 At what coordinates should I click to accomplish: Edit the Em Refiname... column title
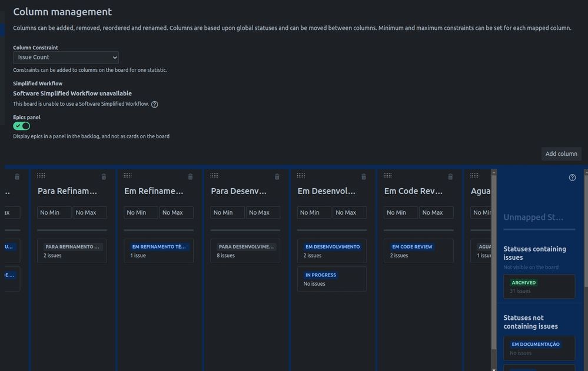pyautogui.click(x=154, y=191)
